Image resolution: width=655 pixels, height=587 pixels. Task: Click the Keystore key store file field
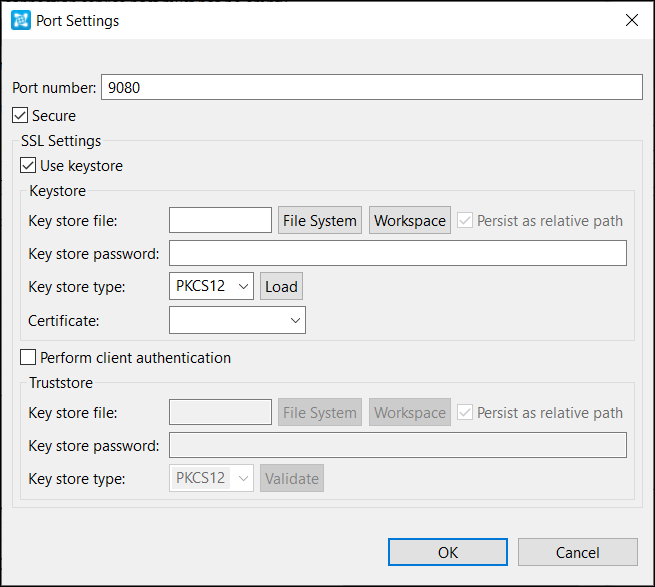[220, 220]
